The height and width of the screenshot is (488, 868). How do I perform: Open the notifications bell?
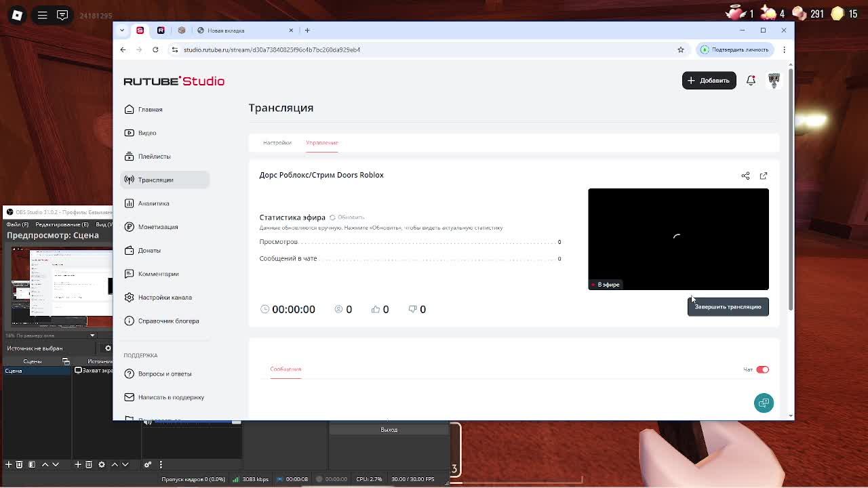[751, 81]
